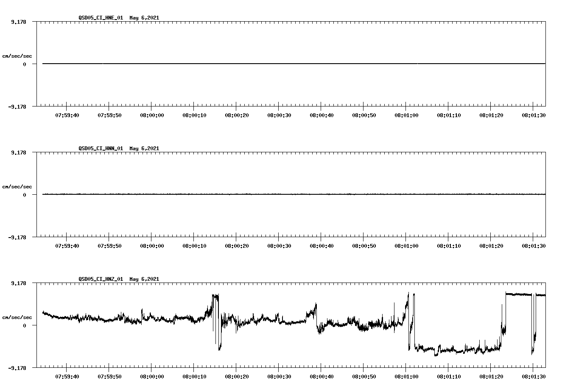
Task: Click the cm/sec/sec label on the bottom plot
Action: pos(17,317)
